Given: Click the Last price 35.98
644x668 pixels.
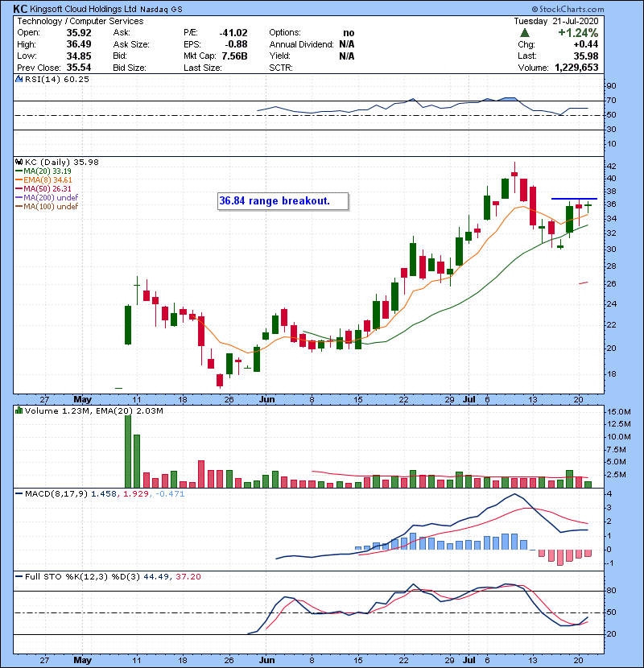Looking at the screenshot, I should tap(586, 56).
